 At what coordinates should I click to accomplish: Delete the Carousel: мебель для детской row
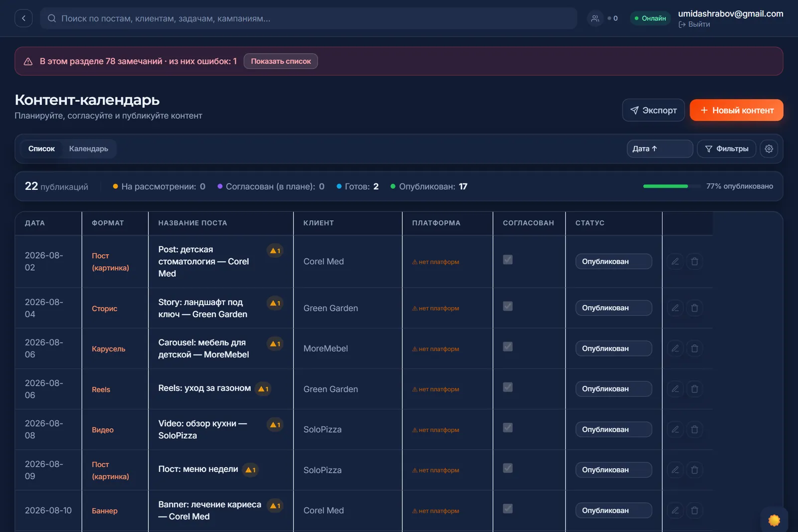pyautogui.click(x=695, y=349)
